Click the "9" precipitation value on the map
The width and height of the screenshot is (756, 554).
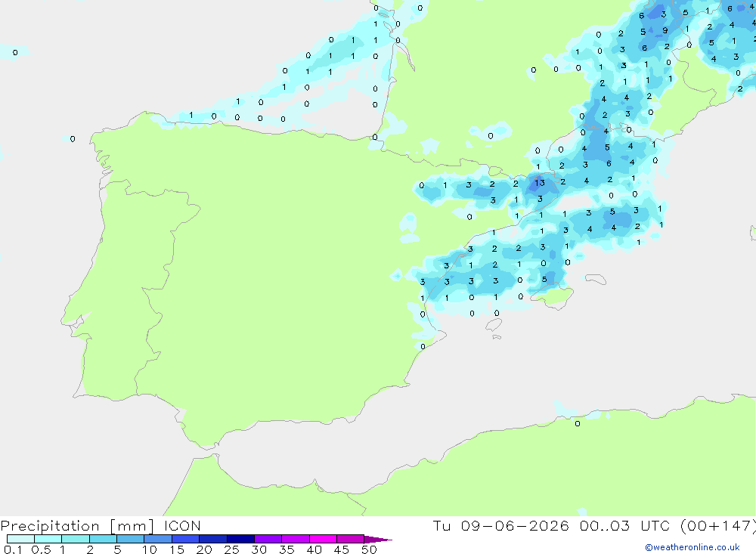pyautogui.click(x=665, y=30)
